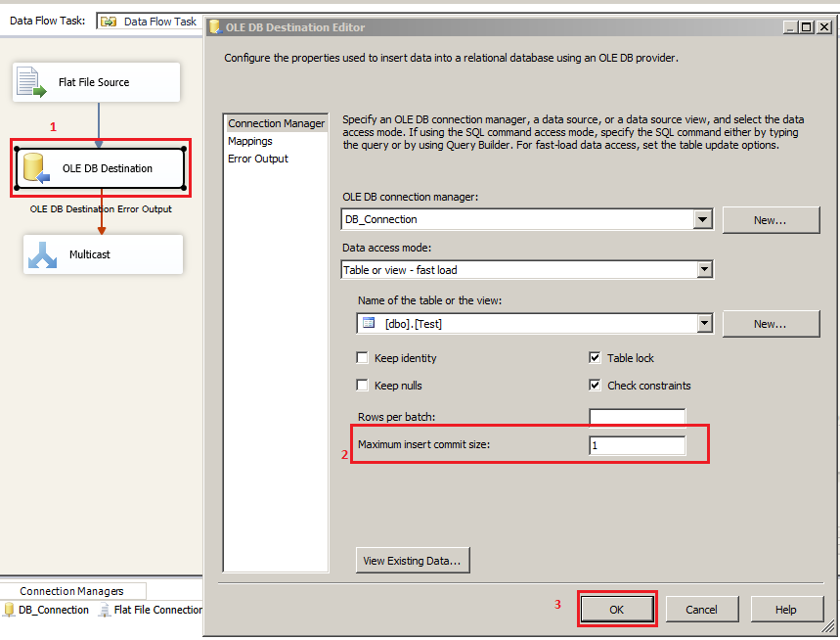The width and height of the screenshot is (840, 640).
Task: Click the OLE DB Destination cylinder icon
Action: tap(32, 167)
